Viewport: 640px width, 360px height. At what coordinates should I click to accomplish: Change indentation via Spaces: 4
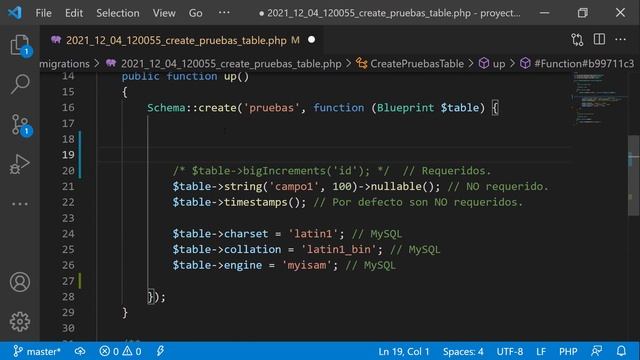coord(463,351)
